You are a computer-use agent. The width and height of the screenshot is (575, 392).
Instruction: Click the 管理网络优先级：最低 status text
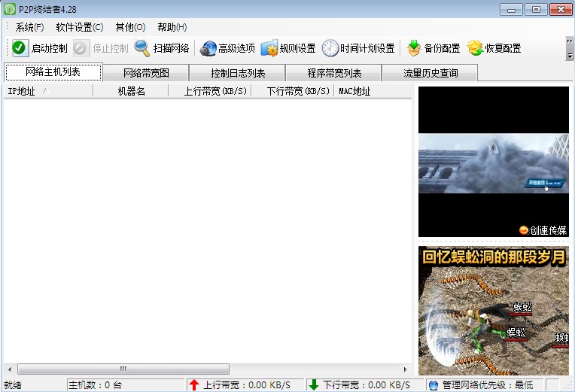tap(488, 385)
